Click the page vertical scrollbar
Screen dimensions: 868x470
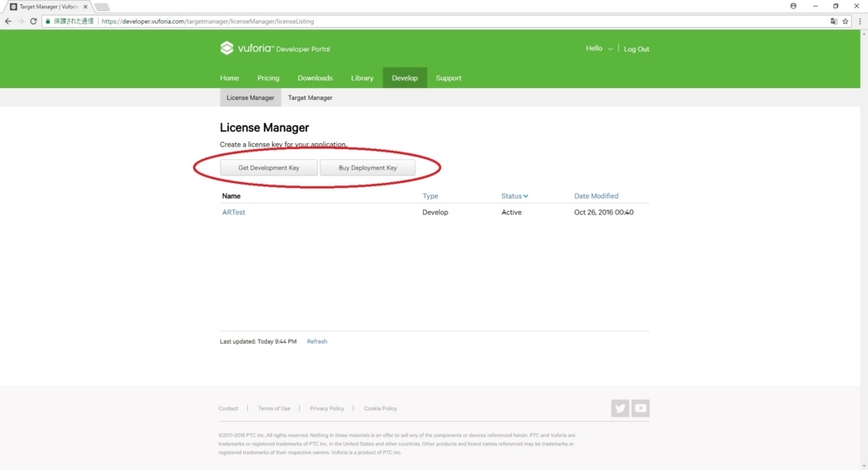[x=864, y=249]
